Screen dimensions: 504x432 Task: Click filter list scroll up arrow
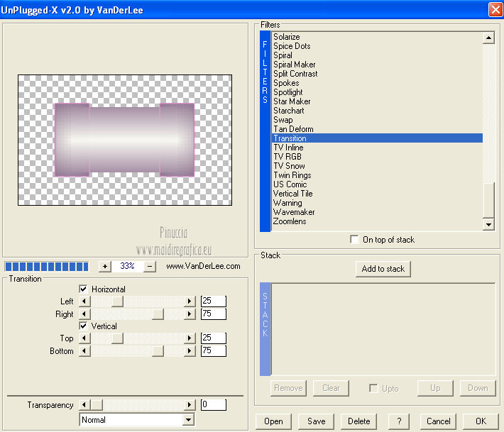pyautogui.click(x=488, y=38)
